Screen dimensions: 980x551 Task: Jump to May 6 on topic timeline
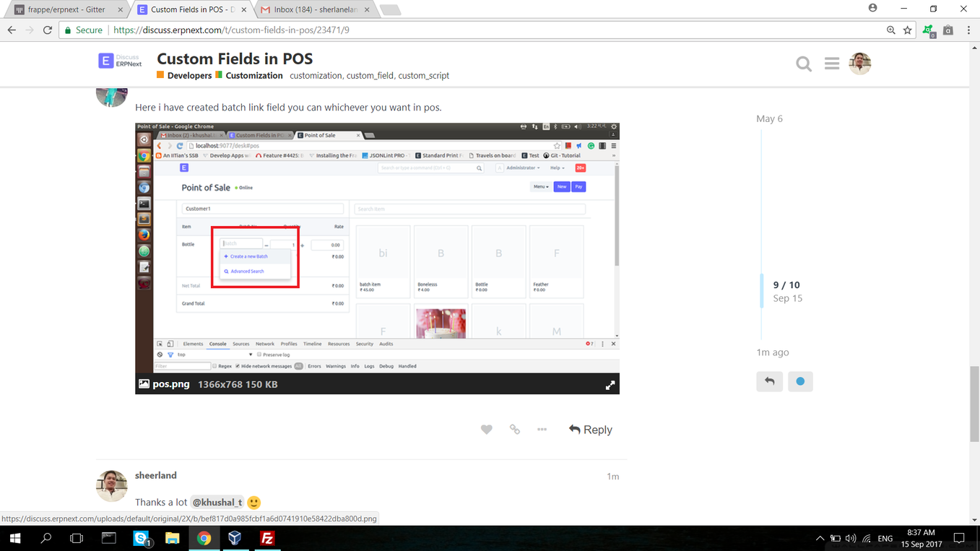tap(769, 118)
